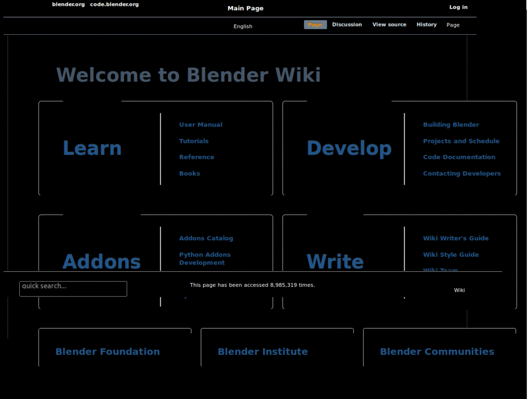
Task: Click the View source tab
Action: 389,24
